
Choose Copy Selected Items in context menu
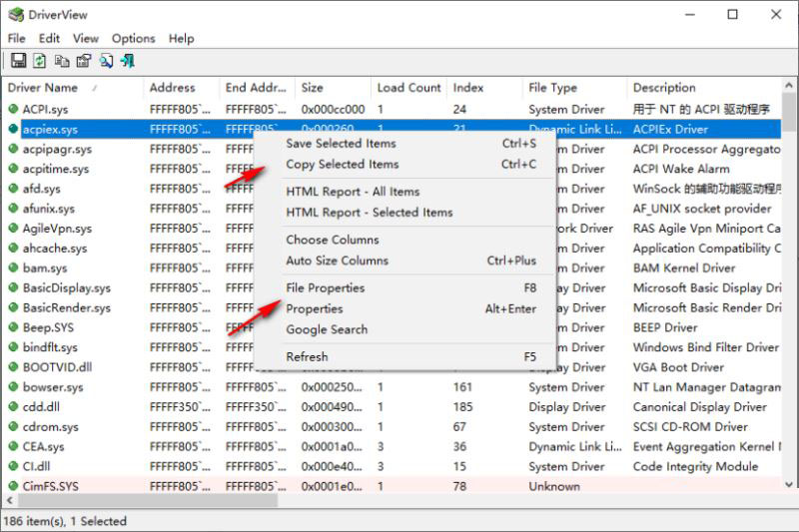tap(405, 165)
